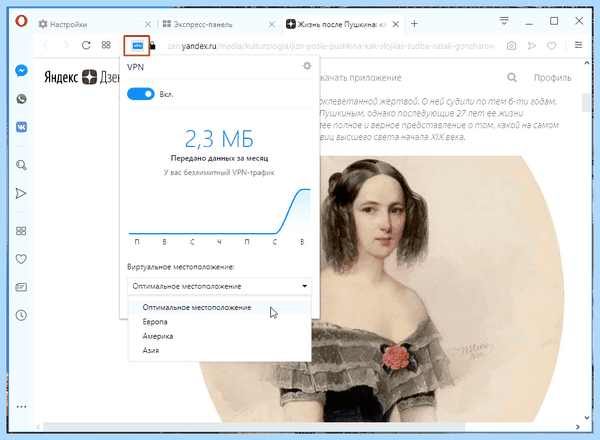Open personal news icon in sidebar

[21, 287]
